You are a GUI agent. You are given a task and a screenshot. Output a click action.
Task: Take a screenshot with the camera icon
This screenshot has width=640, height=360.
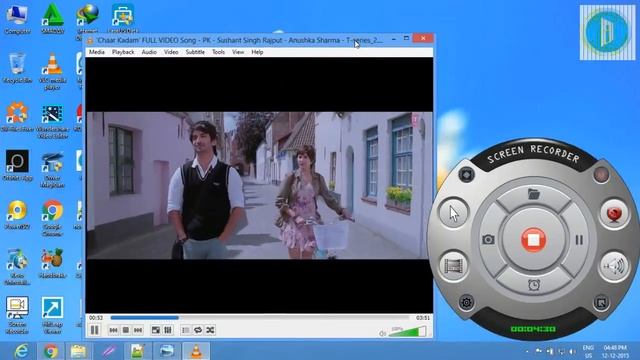(488, 240)
